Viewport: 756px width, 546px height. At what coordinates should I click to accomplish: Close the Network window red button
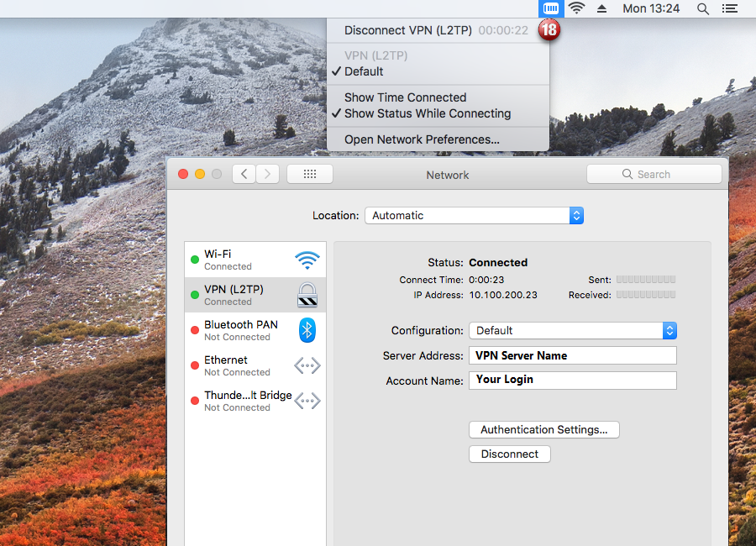point(183,174)
